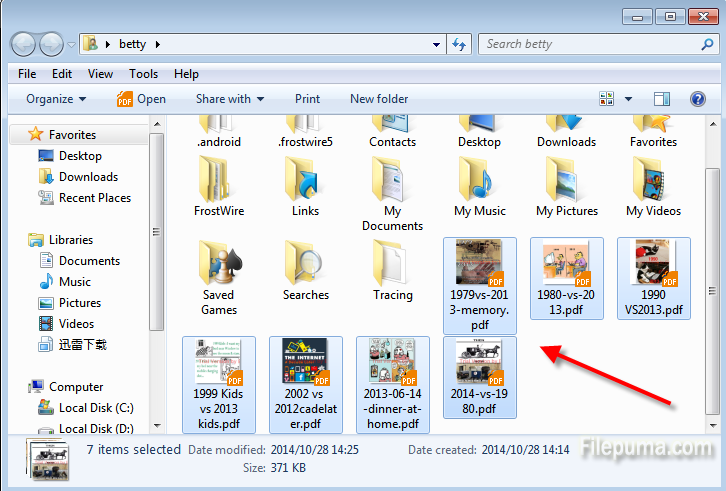This screenshot has height=491, width=726.
Task: Click the Search betty input field
Action: [x=590, y=44]
